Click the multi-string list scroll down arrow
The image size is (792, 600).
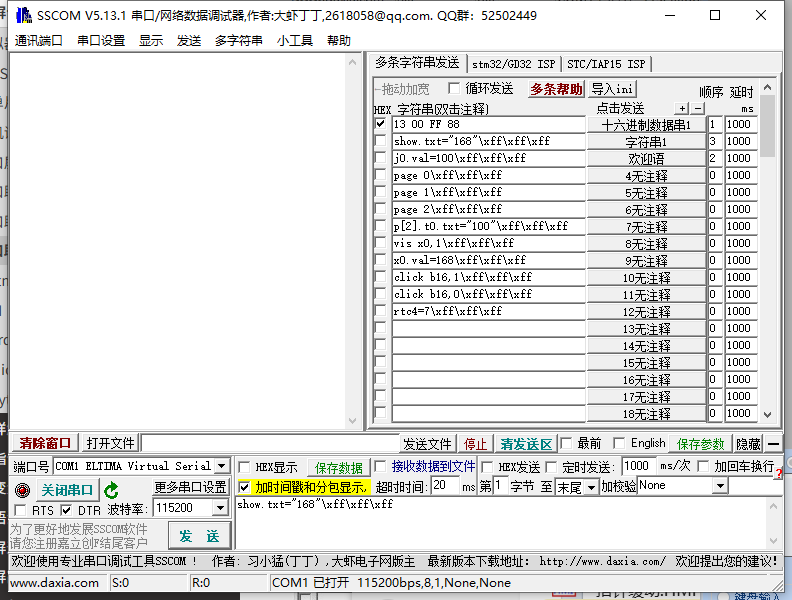[767, 415]
